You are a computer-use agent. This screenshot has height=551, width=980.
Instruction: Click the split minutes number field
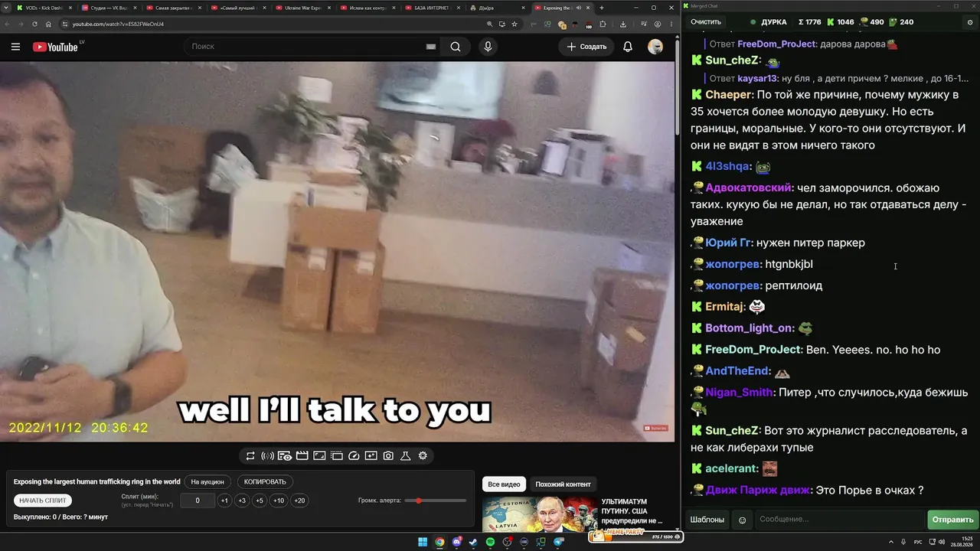198,500
